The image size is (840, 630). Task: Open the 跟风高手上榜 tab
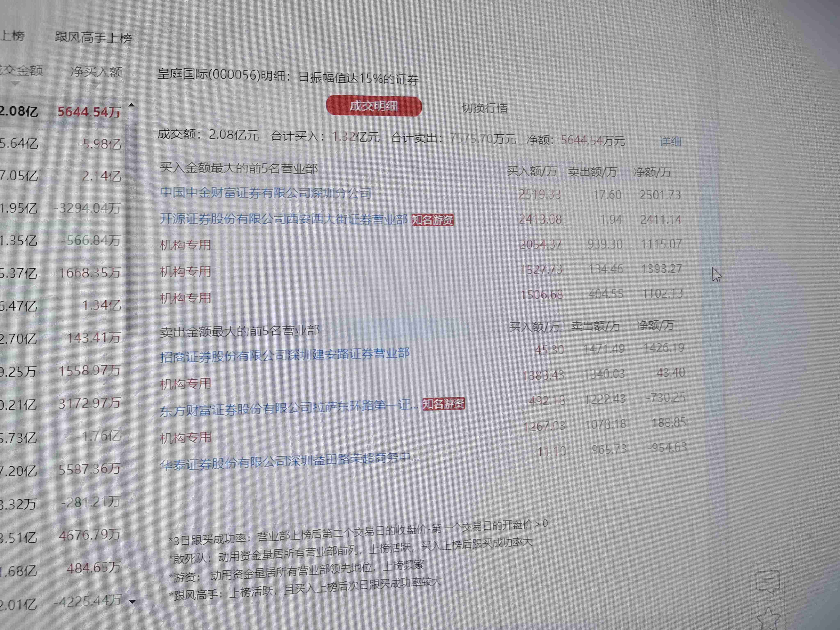click(94, 38)
